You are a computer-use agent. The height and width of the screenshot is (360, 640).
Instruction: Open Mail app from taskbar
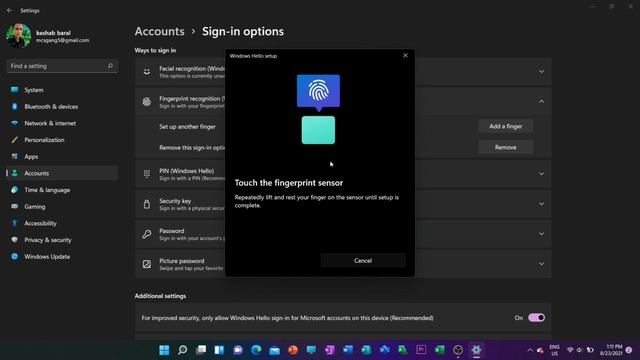274,350
